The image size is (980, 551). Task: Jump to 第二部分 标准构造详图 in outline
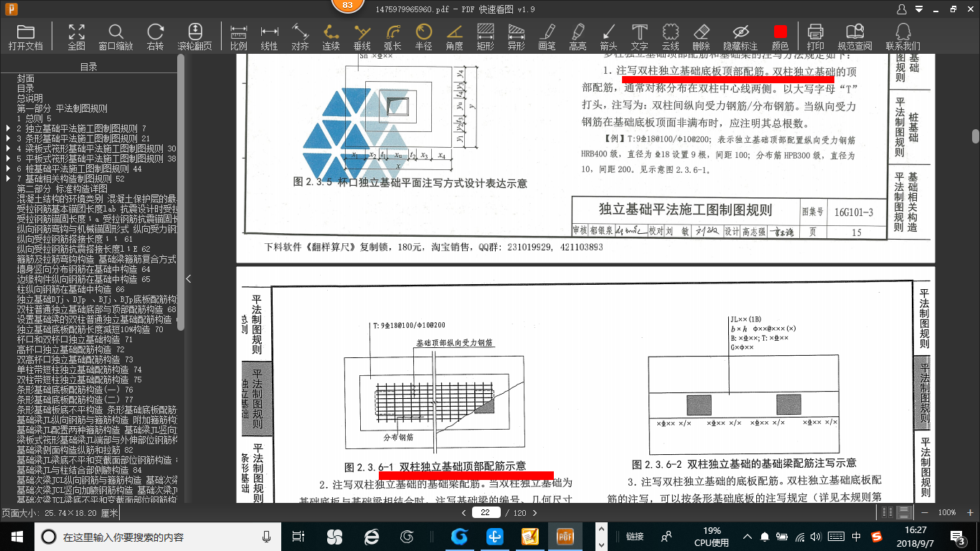[x=62, y=189]
